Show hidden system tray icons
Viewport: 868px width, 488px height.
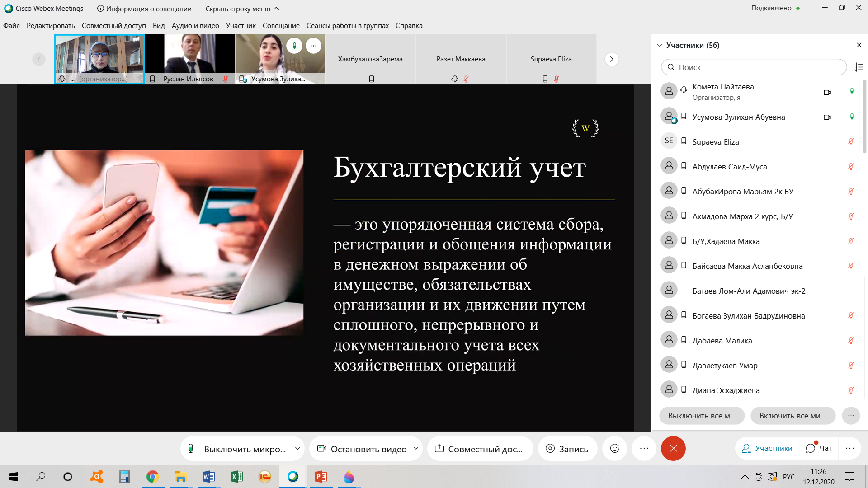[x=745, y=477]
